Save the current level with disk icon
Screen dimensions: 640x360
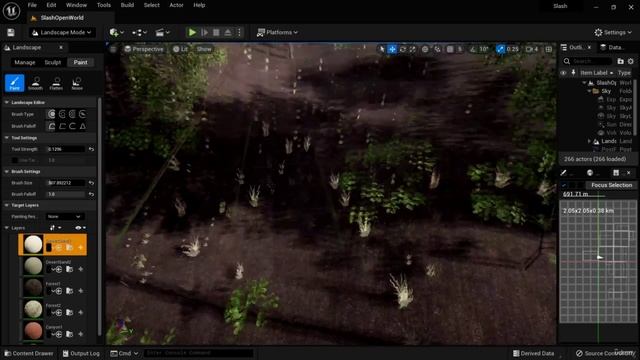(x=11, y=33)
